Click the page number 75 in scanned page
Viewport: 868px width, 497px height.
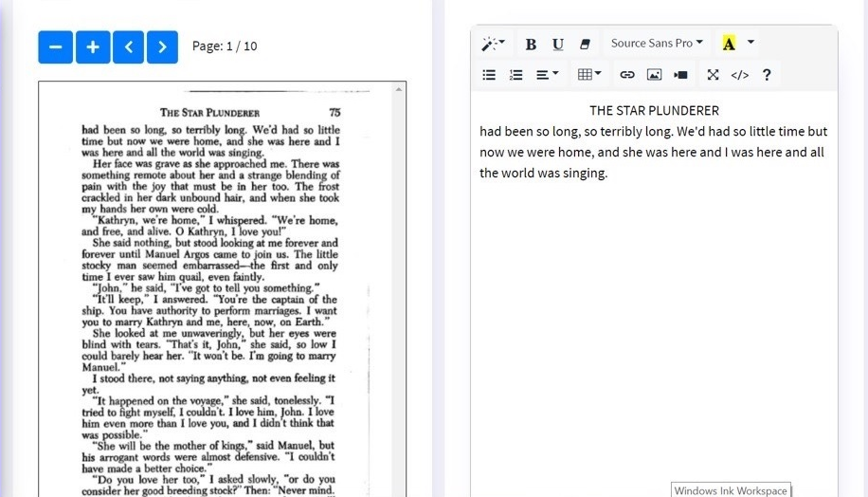coord(335,113)
